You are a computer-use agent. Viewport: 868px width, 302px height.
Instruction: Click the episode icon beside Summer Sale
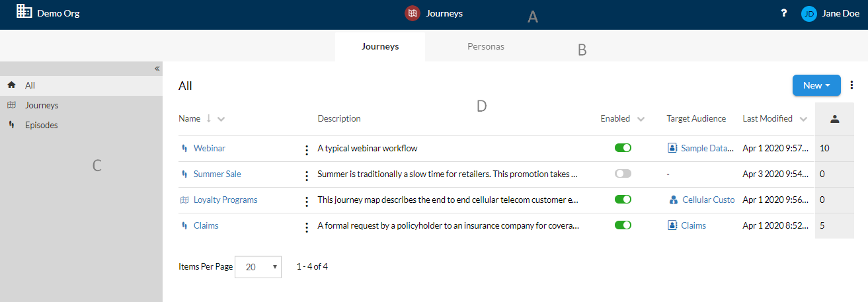[184, 174]
